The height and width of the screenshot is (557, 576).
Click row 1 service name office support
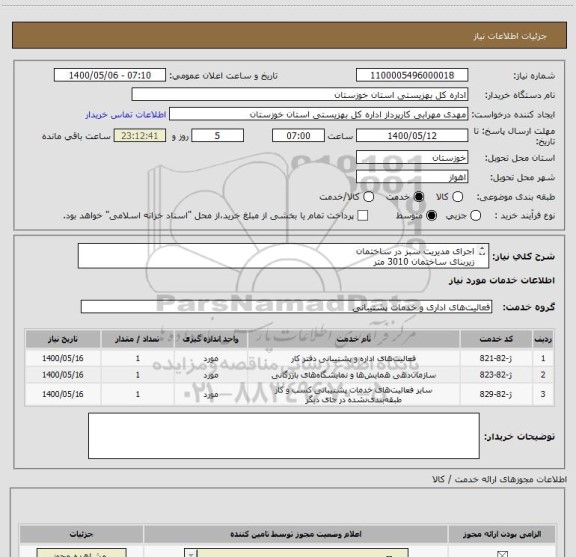(353, 359)
